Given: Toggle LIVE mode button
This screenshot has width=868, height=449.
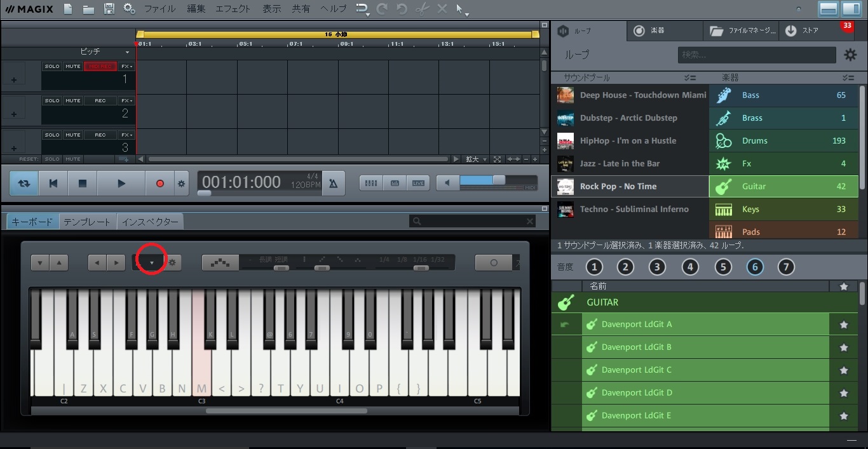Looking at the screenshot, I should [x=418, y=183].
